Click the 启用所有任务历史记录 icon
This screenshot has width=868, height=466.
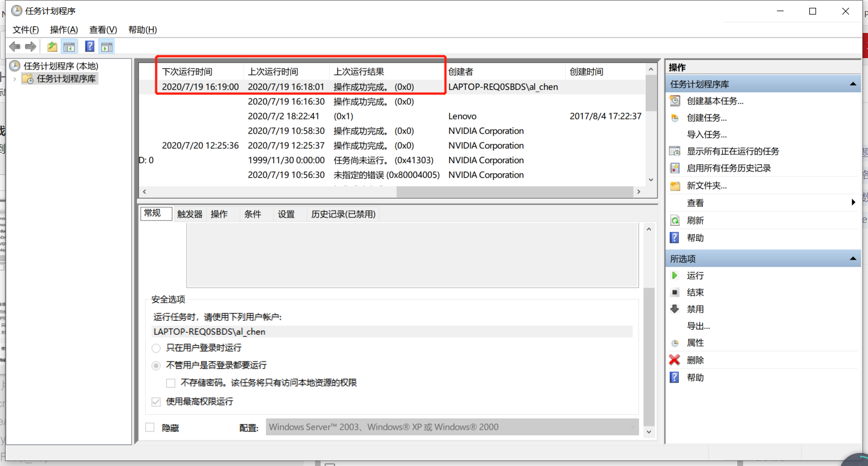point(674,168)
